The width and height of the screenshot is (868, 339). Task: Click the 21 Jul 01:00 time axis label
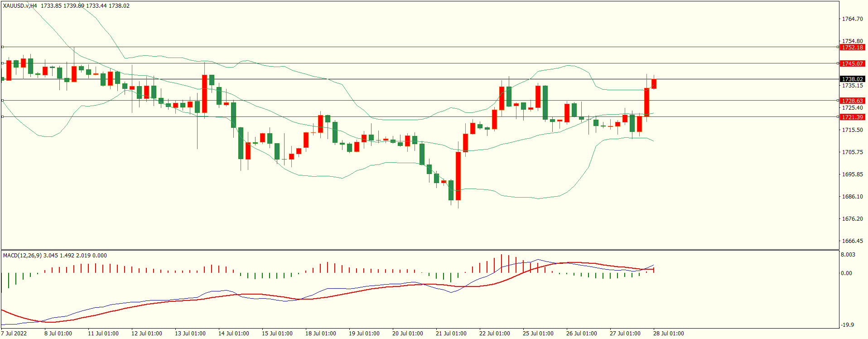451,334
